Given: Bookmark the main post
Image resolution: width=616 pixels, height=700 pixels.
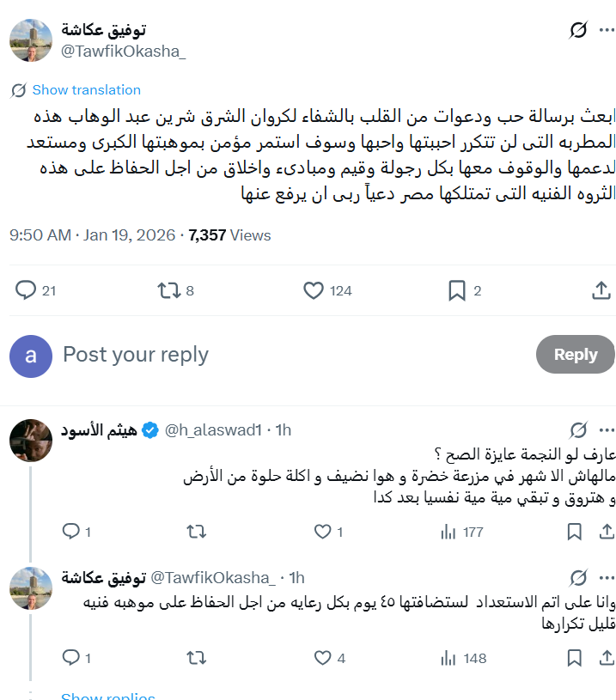Looking at the screenshot, I should tap(457, 291).
